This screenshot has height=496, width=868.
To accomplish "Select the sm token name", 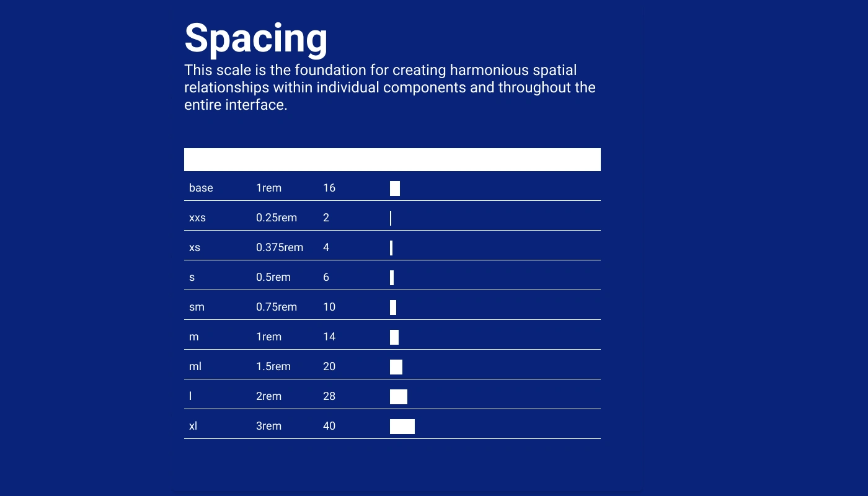I will point(197,307).
